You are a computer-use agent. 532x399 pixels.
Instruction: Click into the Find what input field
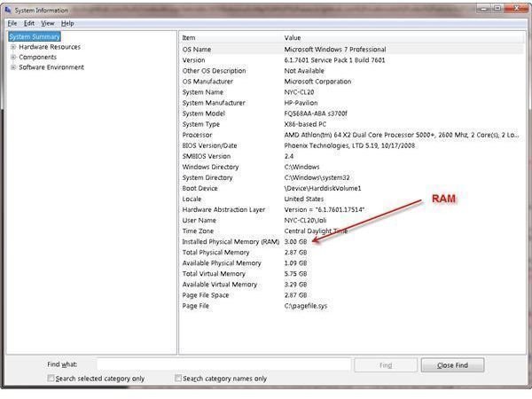pos(224,364)
